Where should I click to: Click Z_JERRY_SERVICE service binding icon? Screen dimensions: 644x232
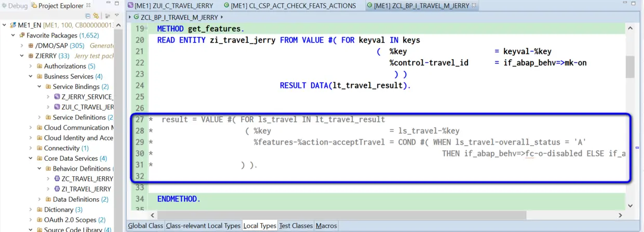point(57,97)
